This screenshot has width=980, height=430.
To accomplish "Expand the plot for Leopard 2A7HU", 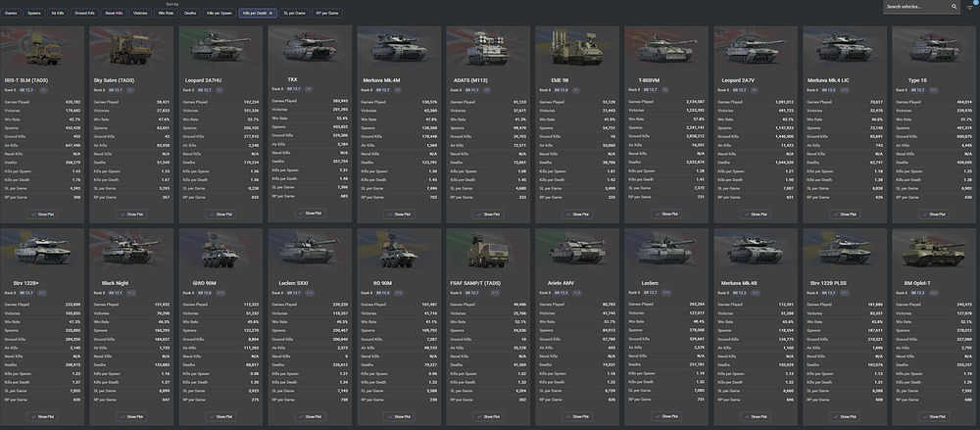I will (x=220, y=212).
